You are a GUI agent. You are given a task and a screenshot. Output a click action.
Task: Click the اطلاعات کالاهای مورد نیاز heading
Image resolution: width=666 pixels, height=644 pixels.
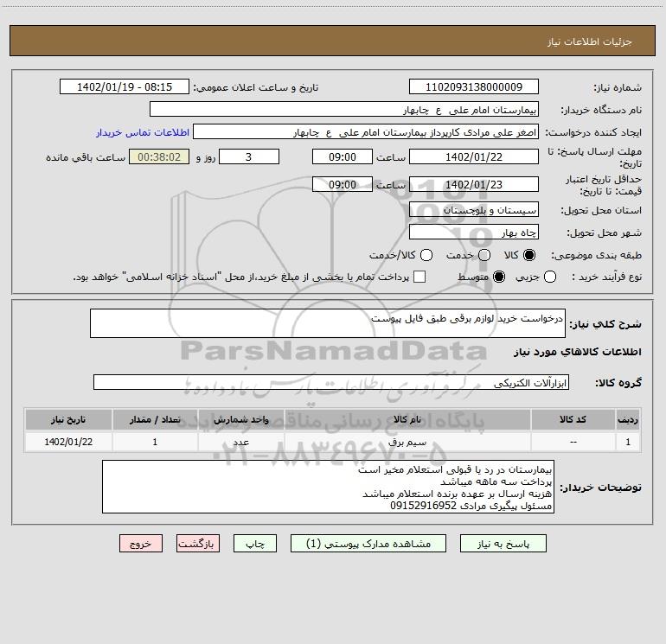pyautogui.click(x=577, y=352)
